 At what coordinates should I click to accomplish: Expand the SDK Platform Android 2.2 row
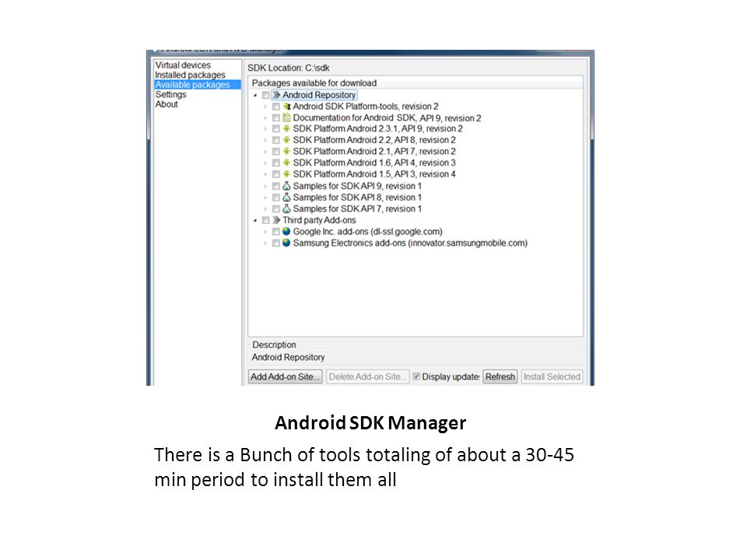point(266,141)
